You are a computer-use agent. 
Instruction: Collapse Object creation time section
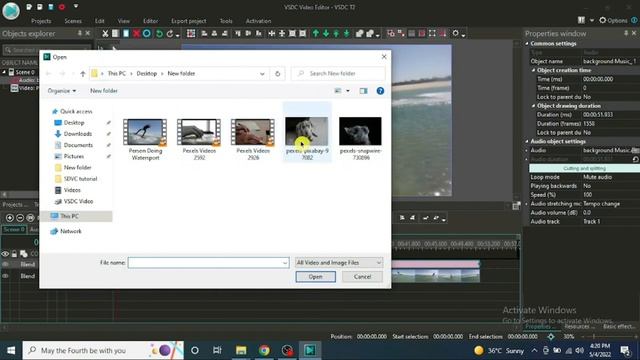pyautogui.click(x=533, y=70)
